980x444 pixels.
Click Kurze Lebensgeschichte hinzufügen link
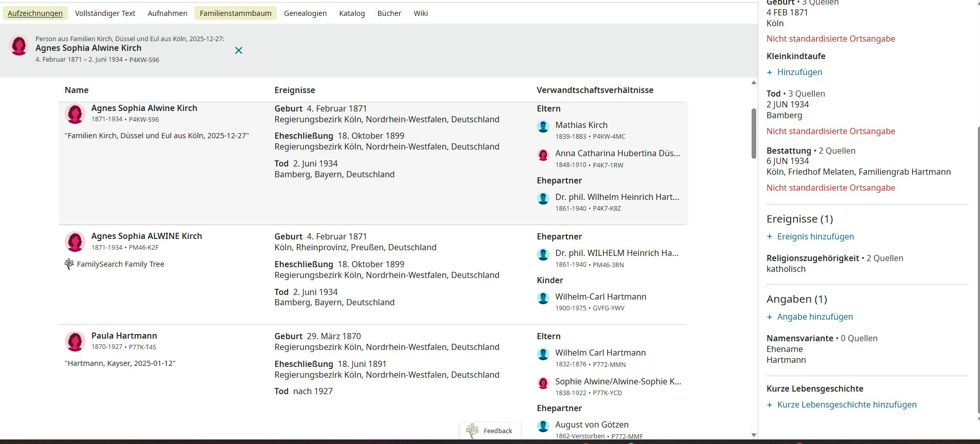846,405
